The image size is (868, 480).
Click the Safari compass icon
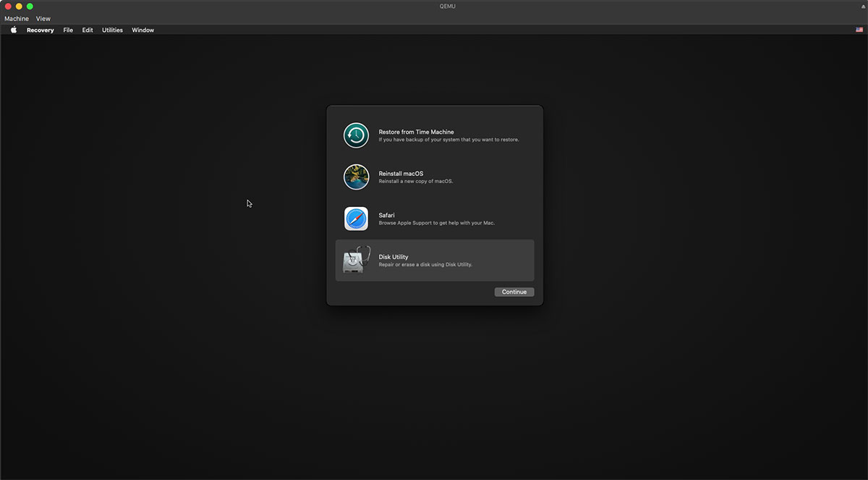tap(356, 219)
